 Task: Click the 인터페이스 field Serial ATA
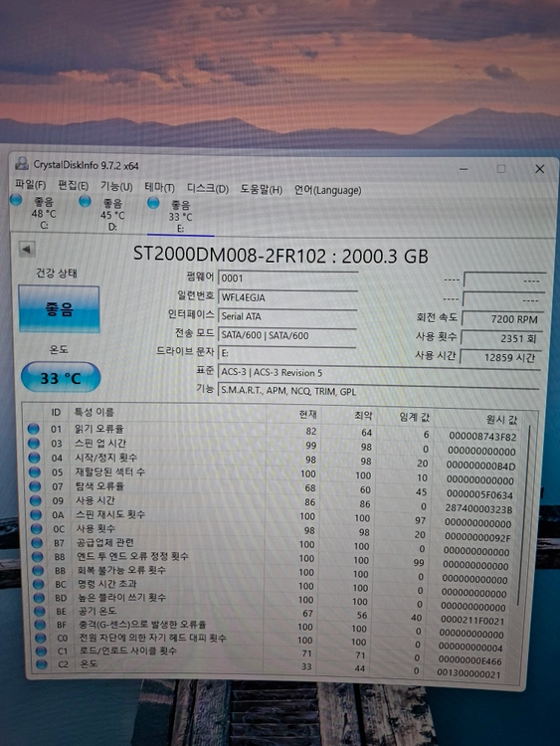point(287,316)
